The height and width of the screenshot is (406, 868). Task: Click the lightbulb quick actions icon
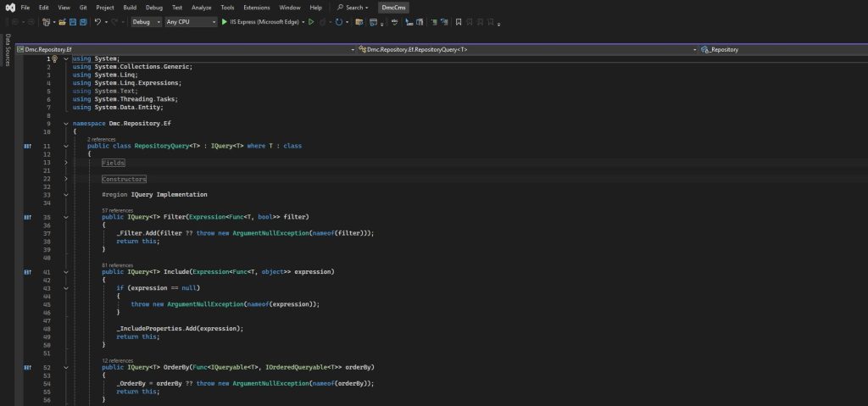click(55, 58)
